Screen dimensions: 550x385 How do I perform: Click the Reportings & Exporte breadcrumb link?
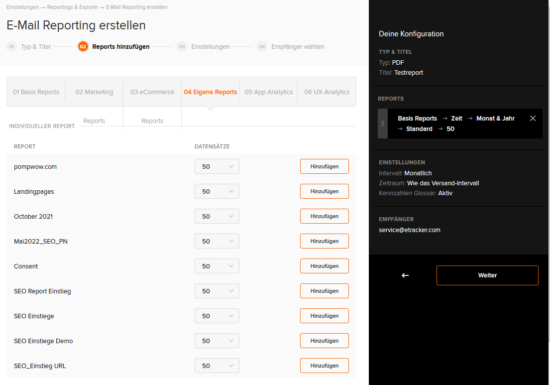(x=72, y=7)
